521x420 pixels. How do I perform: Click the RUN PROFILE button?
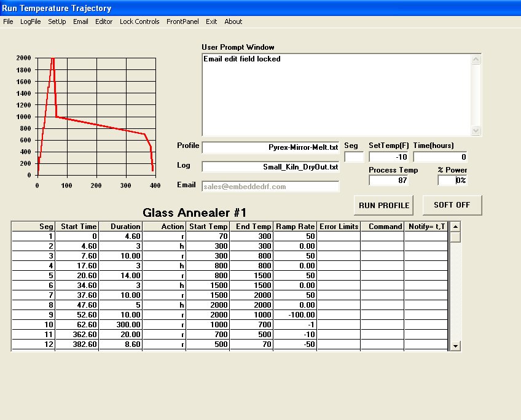click(384, 205)
